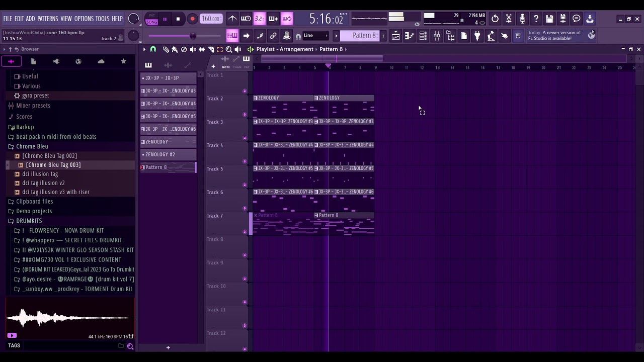Expand the Chrome Bleu folder
Viewport: 644px width, 362px height.
coord(32,146)
